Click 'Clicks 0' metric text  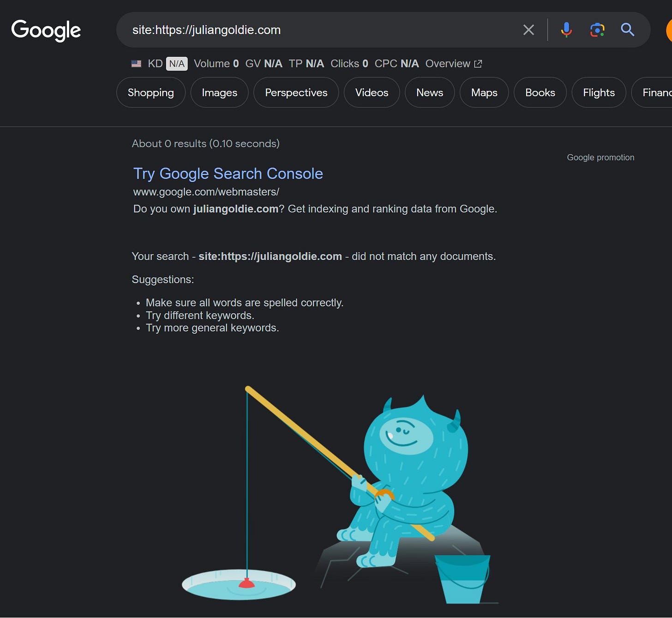pos(349,64)
